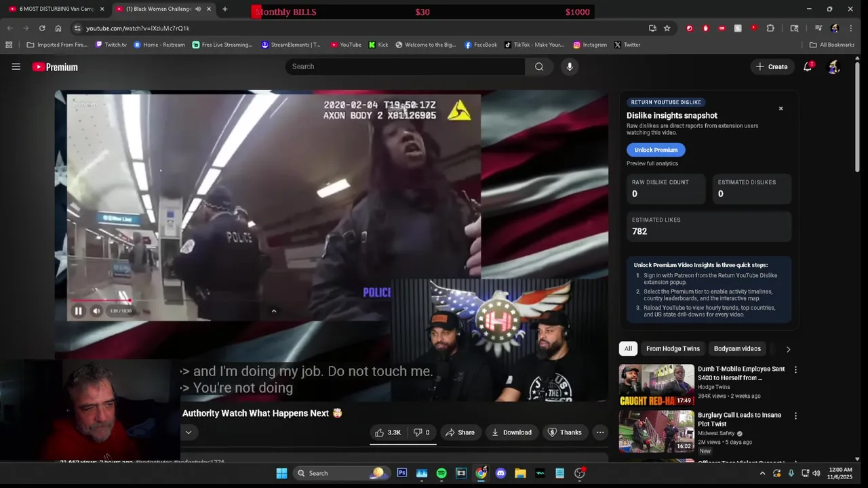Open site information icon in address bar
This screenshot has height=488, width=868.
point(77,28)
